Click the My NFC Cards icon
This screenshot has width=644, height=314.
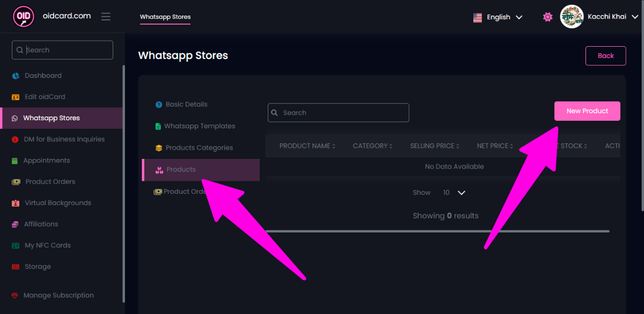point(16,245)
